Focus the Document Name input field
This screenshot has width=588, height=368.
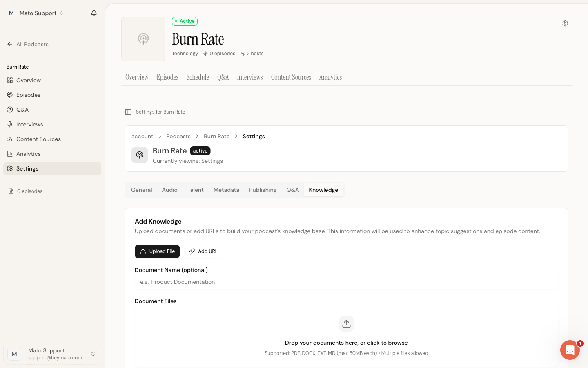click(x=346, y=282)
